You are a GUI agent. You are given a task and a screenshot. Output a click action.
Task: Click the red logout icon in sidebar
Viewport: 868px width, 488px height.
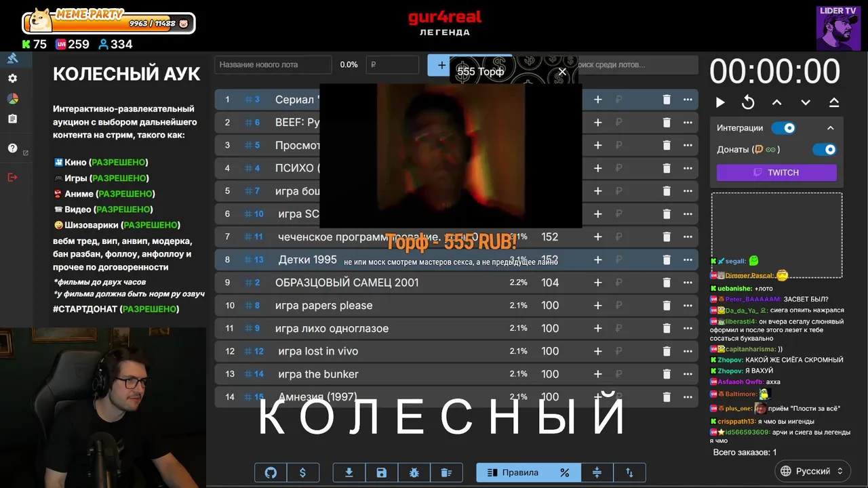click(12, 177)
